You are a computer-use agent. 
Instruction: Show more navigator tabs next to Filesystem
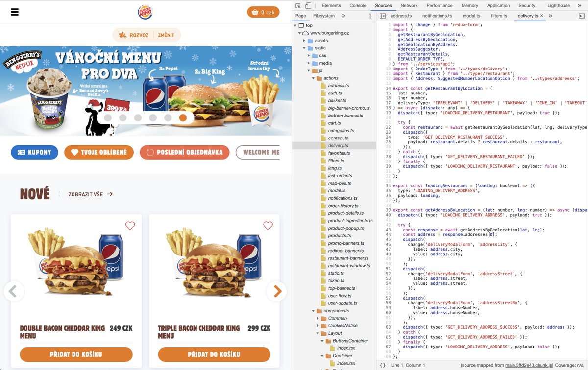[343, 16]
